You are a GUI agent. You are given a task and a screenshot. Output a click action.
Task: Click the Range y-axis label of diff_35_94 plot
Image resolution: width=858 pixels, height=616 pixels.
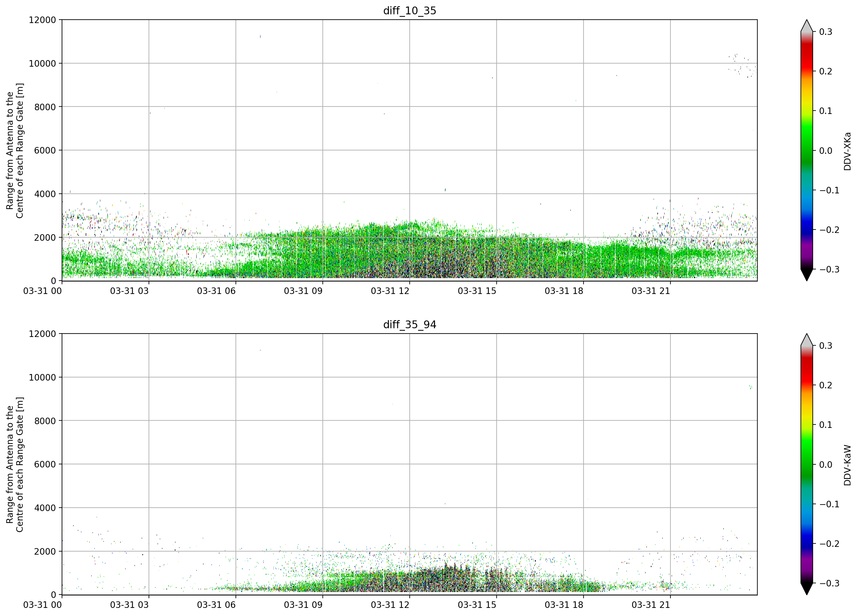pyautogui.click(x=15, y=464)
